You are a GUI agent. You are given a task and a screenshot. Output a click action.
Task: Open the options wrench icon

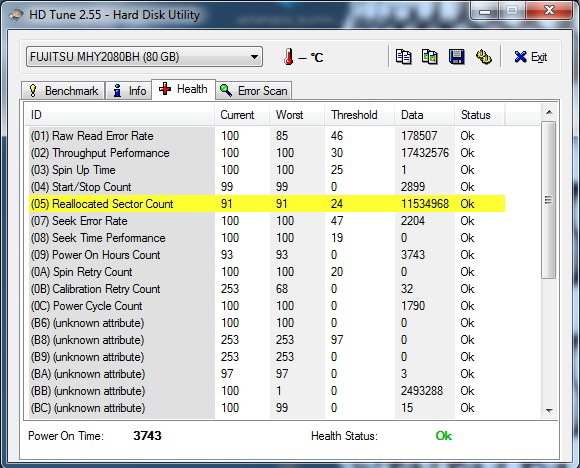(x=483, y=57)
